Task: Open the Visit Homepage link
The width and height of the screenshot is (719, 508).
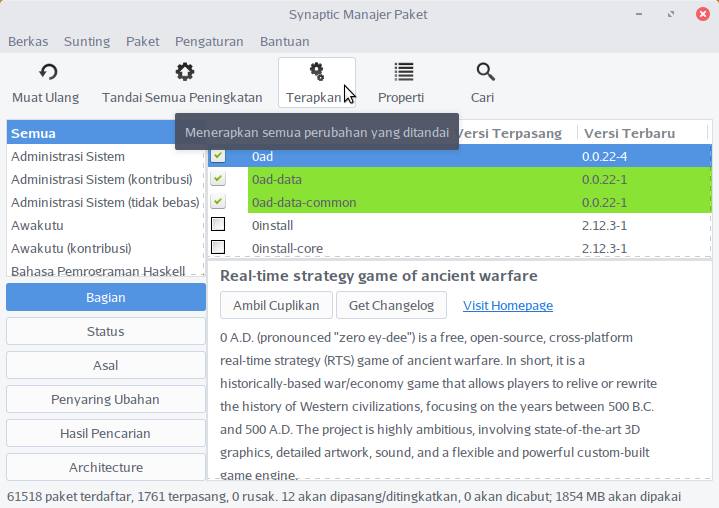Action: pyautogui.click(x=507, y=305)
